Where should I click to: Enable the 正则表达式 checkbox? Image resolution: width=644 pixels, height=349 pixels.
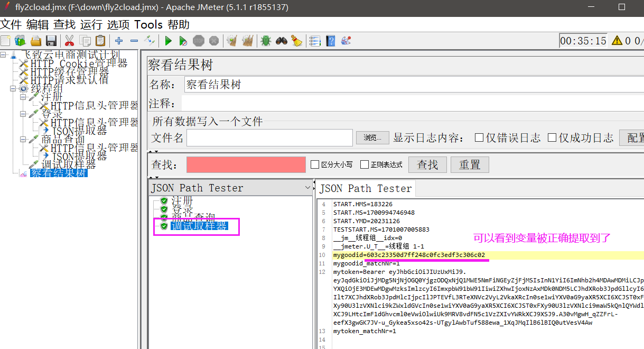click(365, 164)
